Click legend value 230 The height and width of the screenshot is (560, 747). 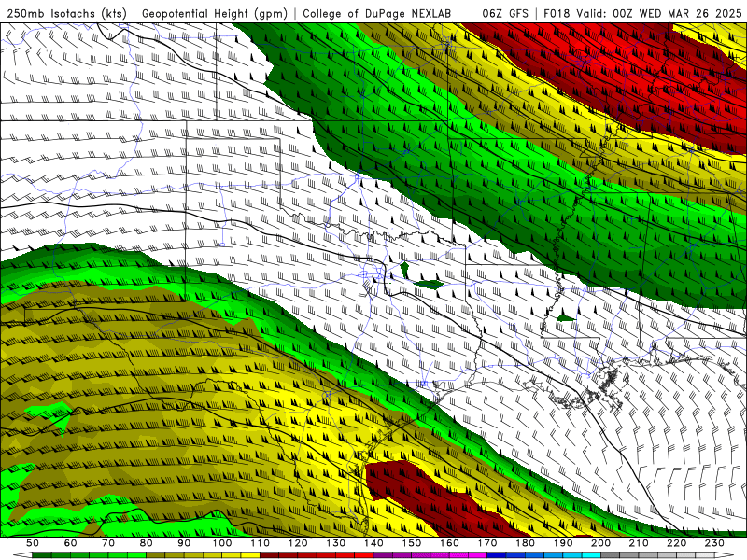[714, 543]
